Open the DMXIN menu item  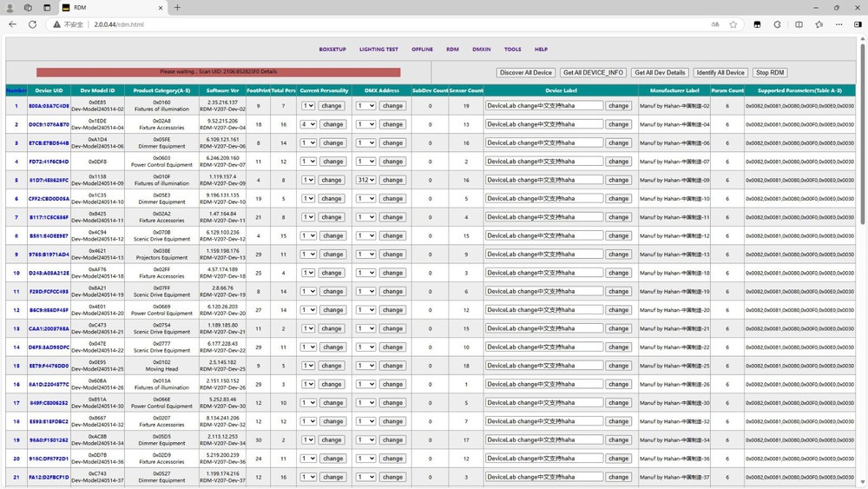click(481, 50)
